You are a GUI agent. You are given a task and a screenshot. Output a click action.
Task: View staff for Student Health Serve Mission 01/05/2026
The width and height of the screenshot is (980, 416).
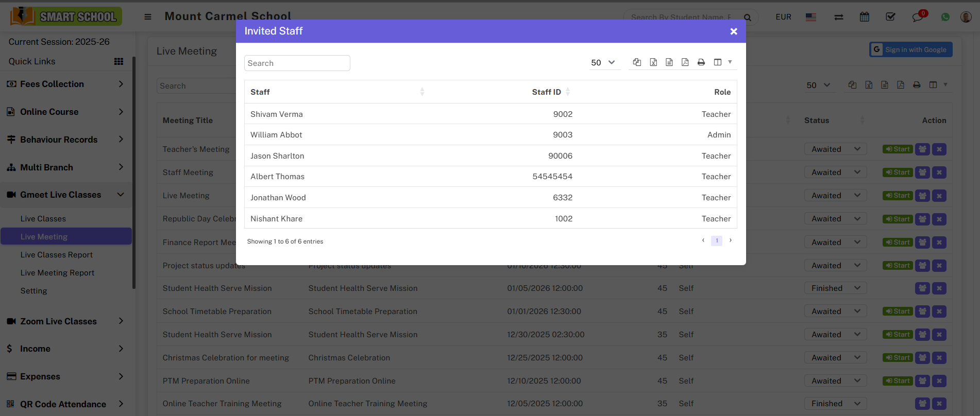pos(922,288)
